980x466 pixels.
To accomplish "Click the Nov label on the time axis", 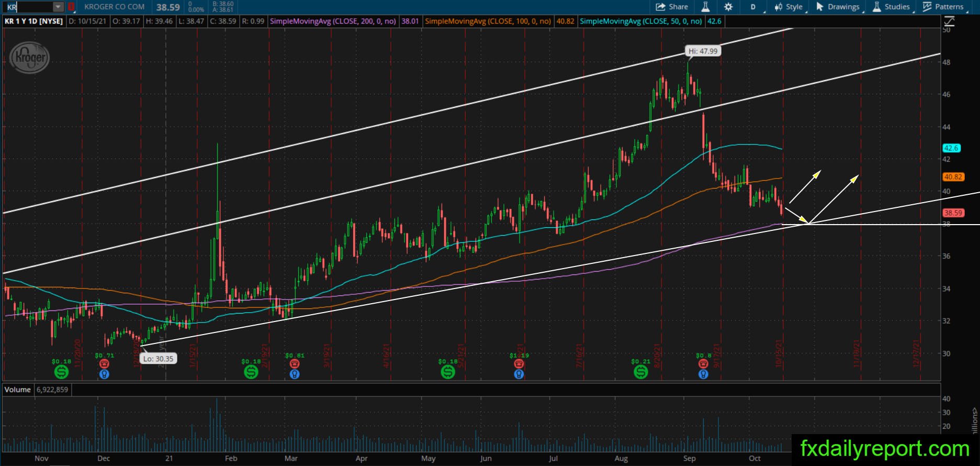I will tap(41, 458).
